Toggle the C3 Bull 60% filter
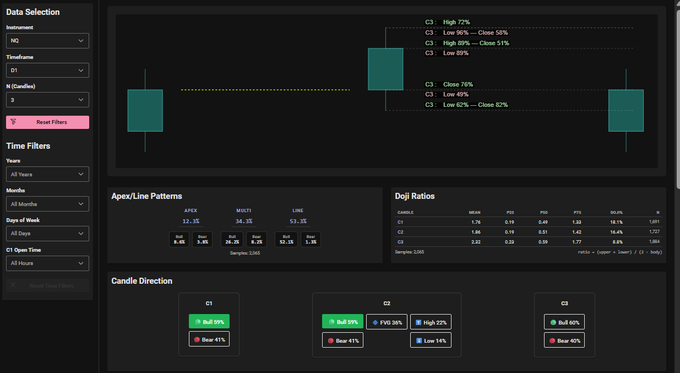This screenshot has width=680, height=373. [564, 322]
